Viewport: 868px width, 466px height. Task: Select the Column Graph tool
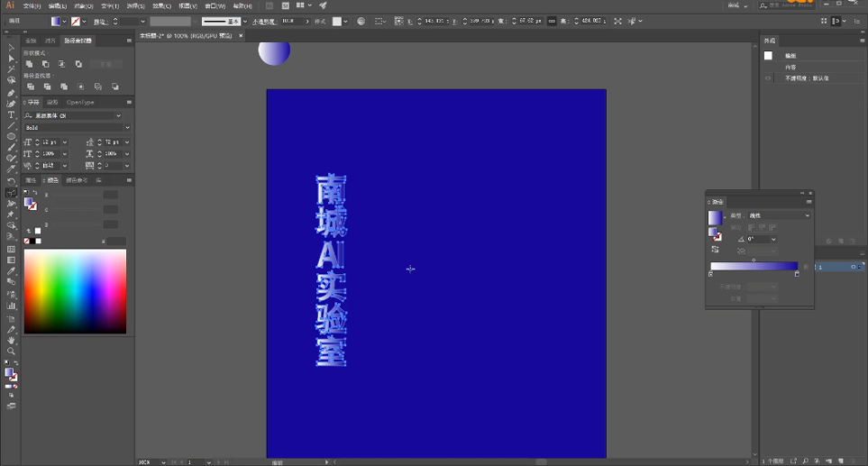click(x=11, y=306)
